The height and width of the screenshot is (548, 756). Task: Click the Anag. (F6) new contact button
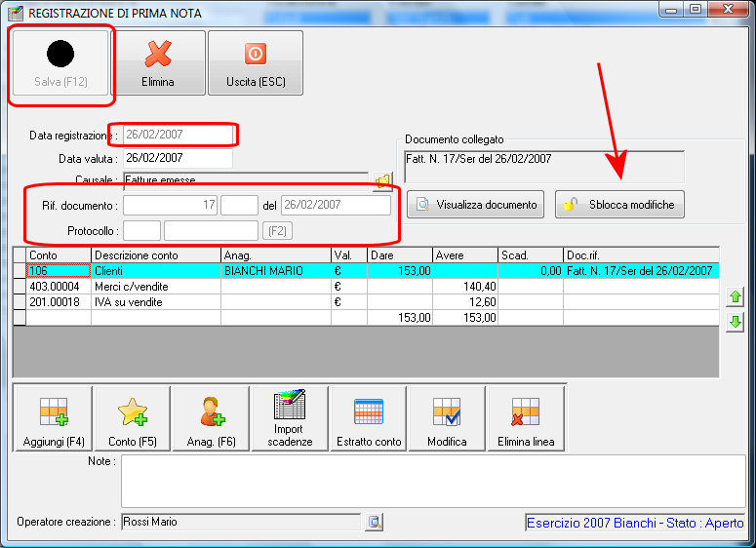click(x=211, y=419)
